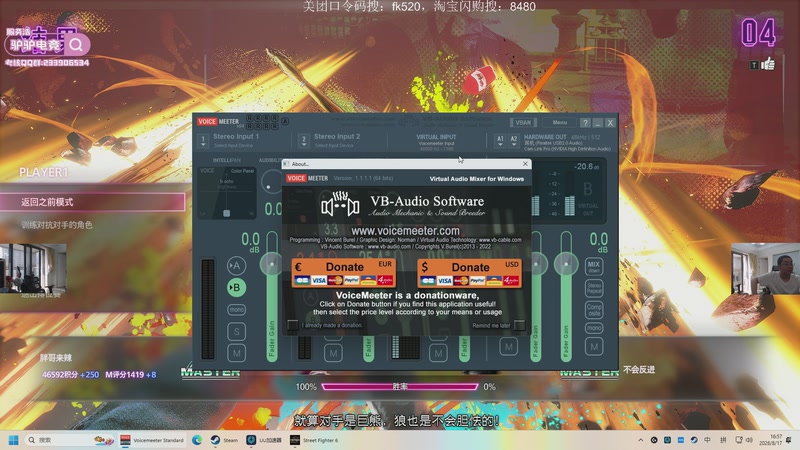Screen dimensions: 800x450
Task: Solo Stereo Input 1 with S button
Action: 236,332
